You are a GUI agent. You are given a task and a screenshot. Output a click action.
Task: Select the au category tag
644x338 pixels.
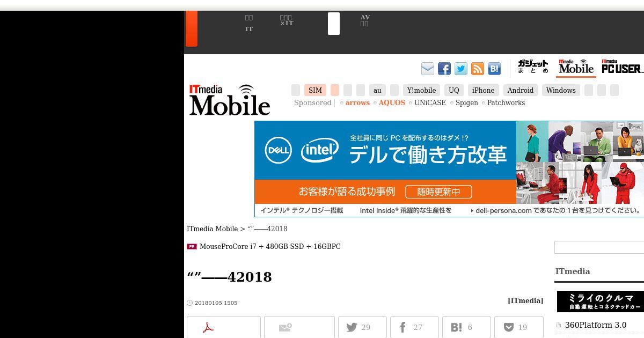[377, 90]
